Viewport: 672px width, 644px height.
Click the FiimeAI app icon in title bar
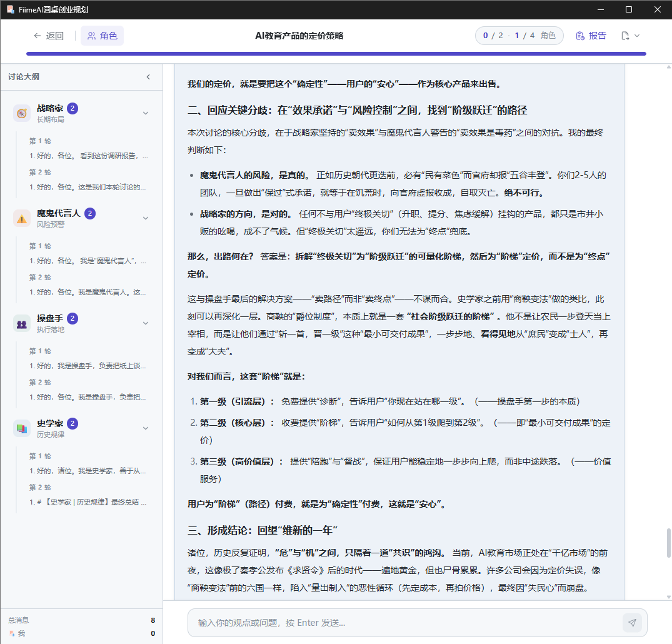click(x=10, y=9)
